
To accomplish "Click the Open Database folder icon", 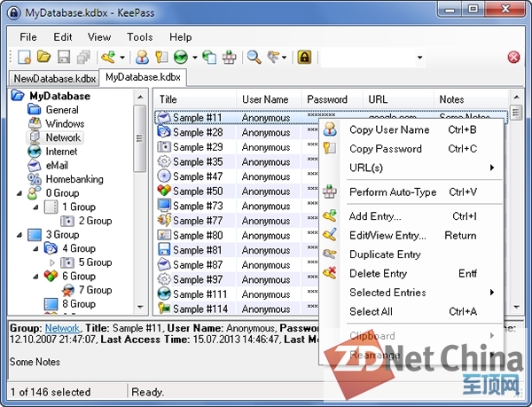I will coord(43,57).
